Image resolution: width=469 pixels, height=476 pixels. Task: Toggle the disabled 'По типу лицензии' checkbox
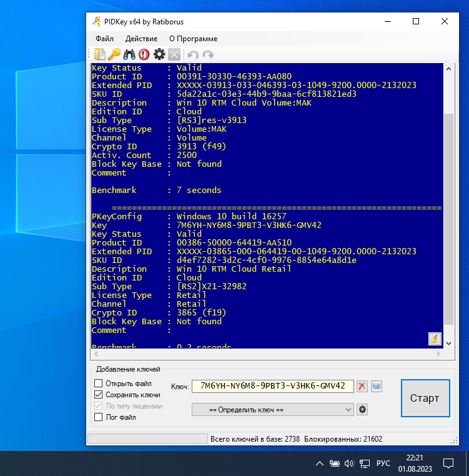[98, 406]
